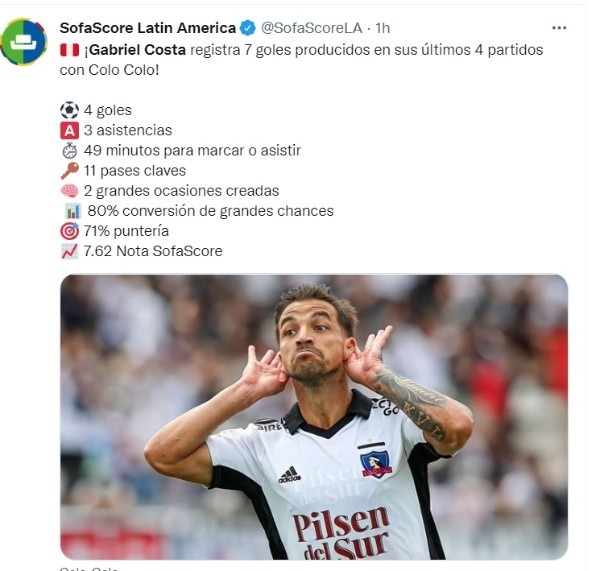Click the 49 minutos para marcar text

(192, 150)
